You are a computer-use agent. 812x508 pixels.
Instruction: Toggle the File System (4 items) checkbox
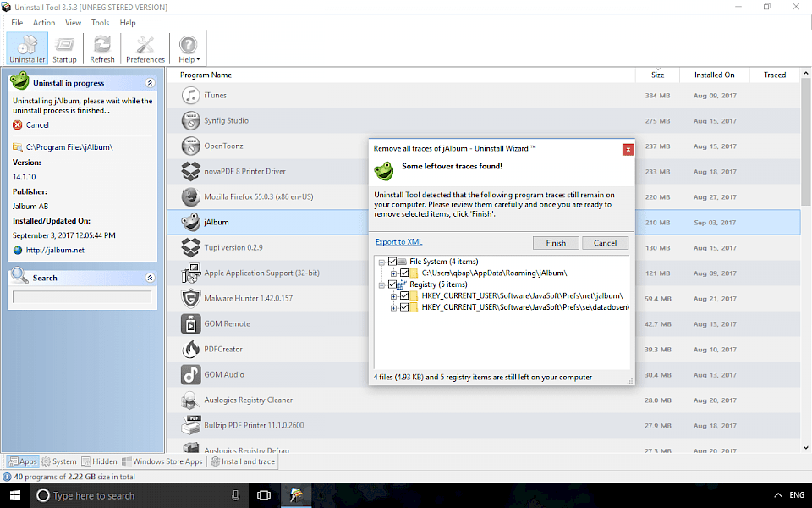(x=392, y=262)
